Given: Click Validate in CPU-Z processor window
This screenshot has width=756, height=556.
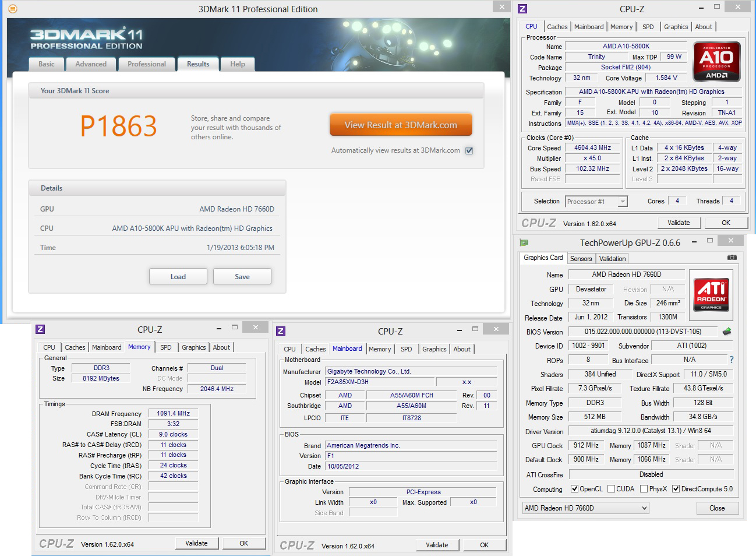Looking at the screenshot, I should click(x=679, y=223).
